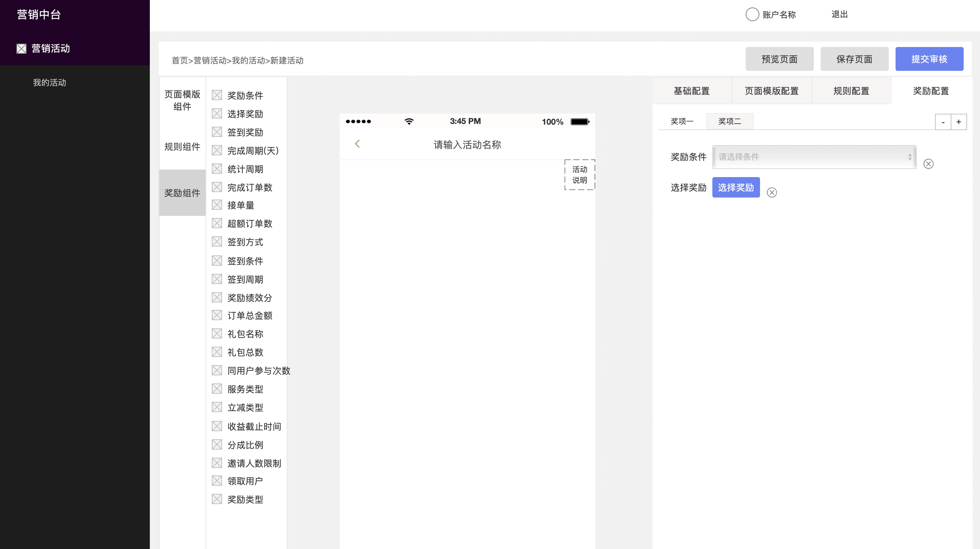The height and width of the screenshot is (549, 980).
Task: Click the 礼包名称 component icon
Action: coord(217,333)
